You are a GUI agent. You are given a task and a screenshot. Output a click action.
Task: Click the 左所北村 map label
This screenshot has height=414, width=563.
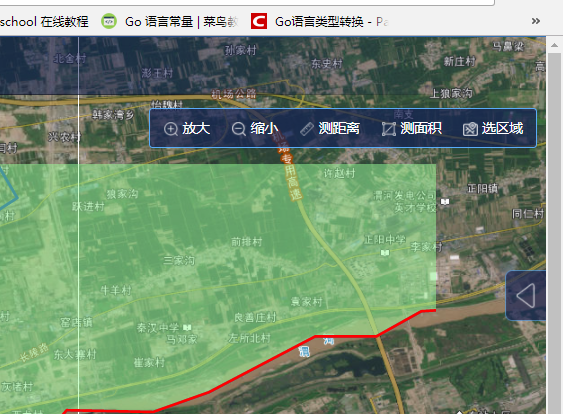[250, 338]
